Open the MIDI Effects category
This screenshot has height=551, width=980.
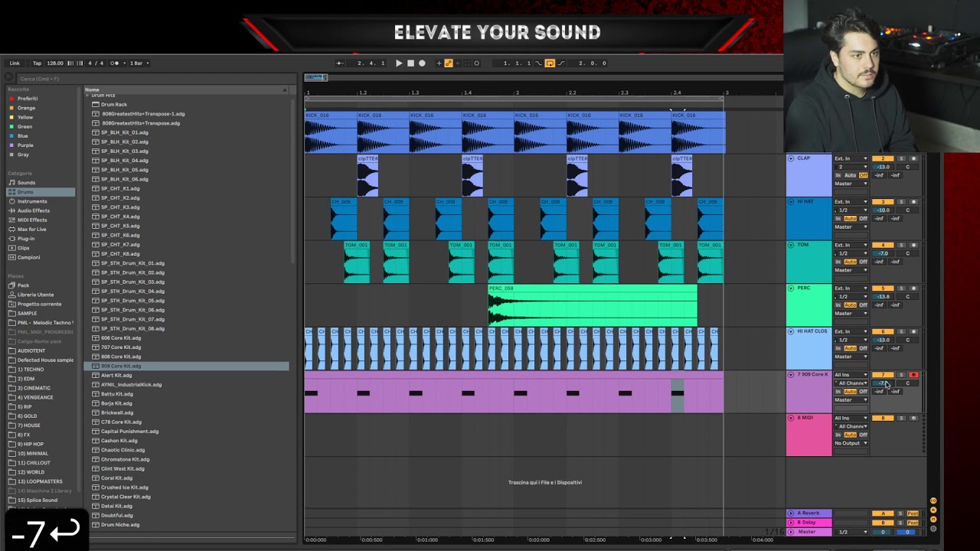point(32,220)
